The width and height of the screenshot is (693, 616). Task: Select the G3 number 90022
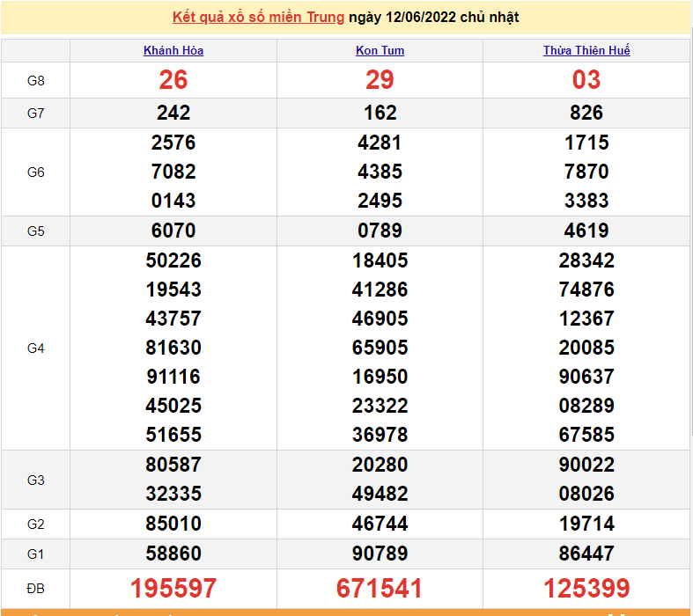(x=586, y=465)
